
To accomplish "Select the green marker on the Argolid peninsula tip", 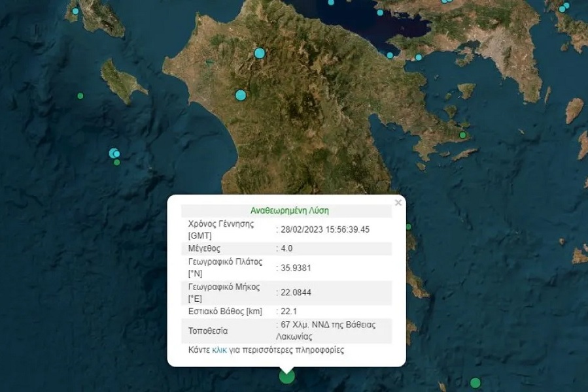I will pyautogui.click(x=462, y=135).
